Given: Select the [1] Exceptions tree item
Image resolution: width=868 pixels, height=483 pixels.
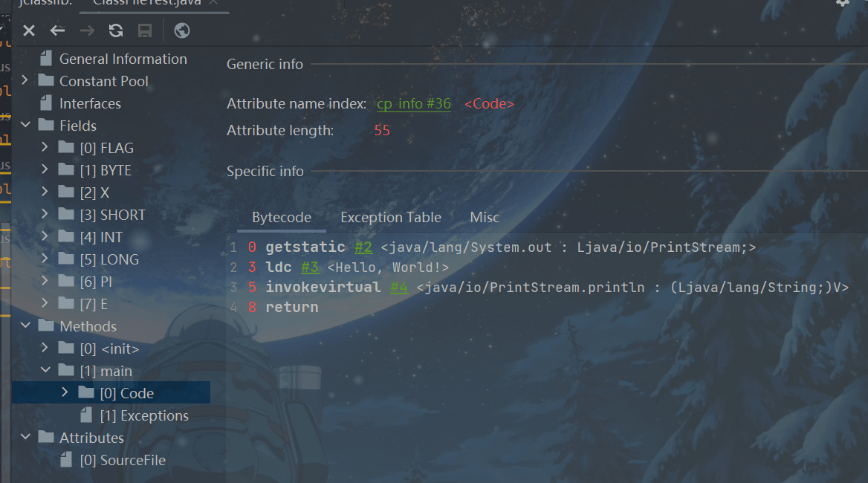Looking at the screenshot, I should coord(143,415).
